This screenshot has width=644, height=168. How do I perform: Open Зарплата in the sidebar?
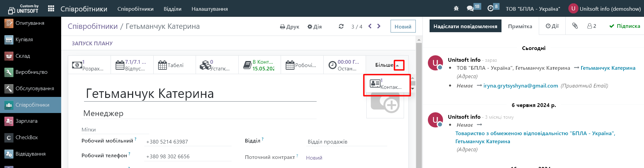tap(27, 121)
